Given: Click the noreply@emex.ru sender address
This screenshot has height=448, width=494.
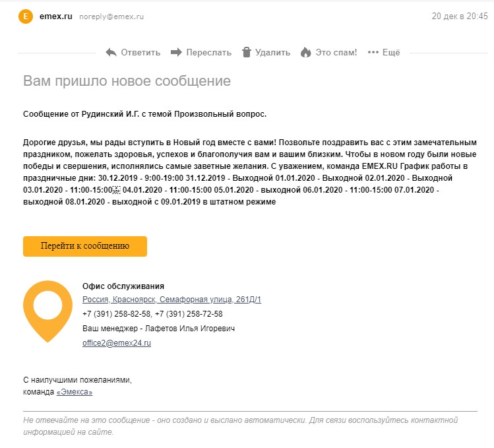Looking at the screenshot, I should tap(111, 16).
